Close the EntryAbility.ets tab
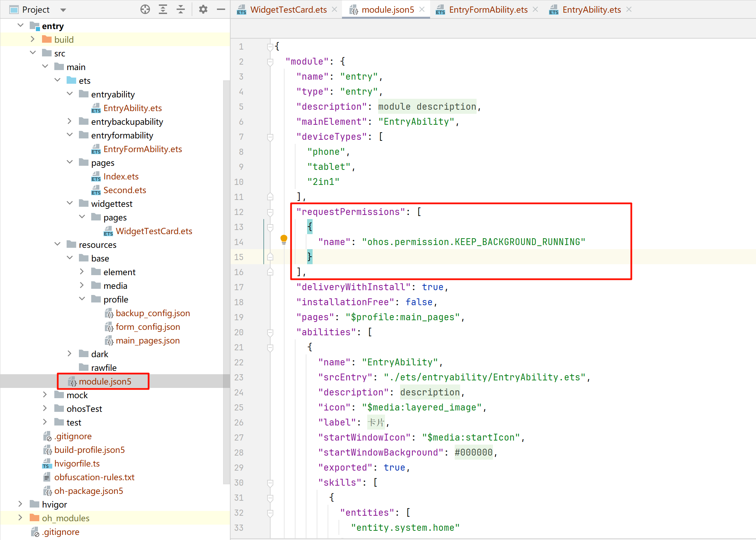 click(x=629, y=10)
